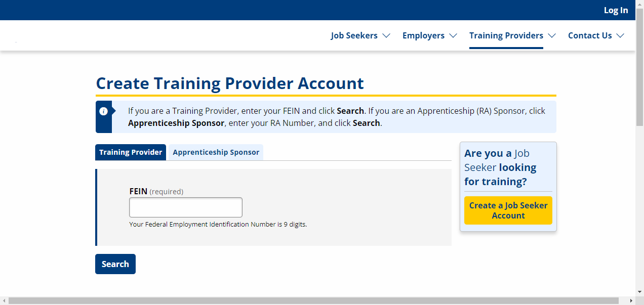Click the horizontal scrollbar left arrow
The height and width of the screenshot is (305, 644).
pos(4,300)
